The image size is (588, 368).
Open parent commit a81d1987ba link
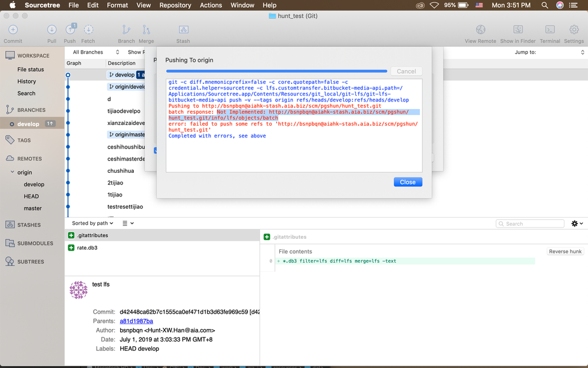pos(136,321)
